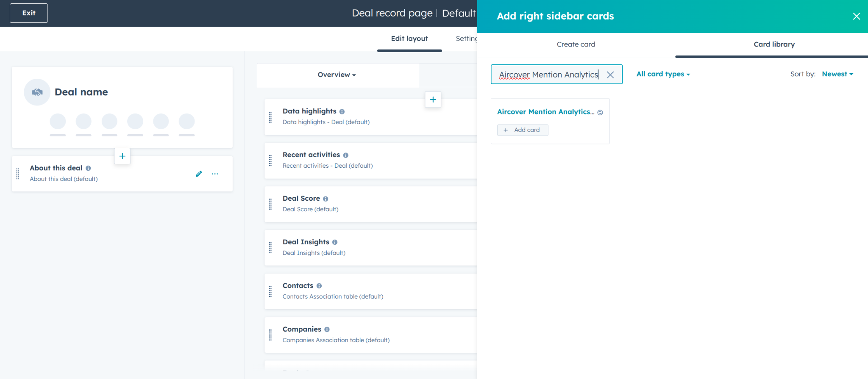Select the Edit layout tab
This screenshot has height=379, width=868.
[409, 39]
